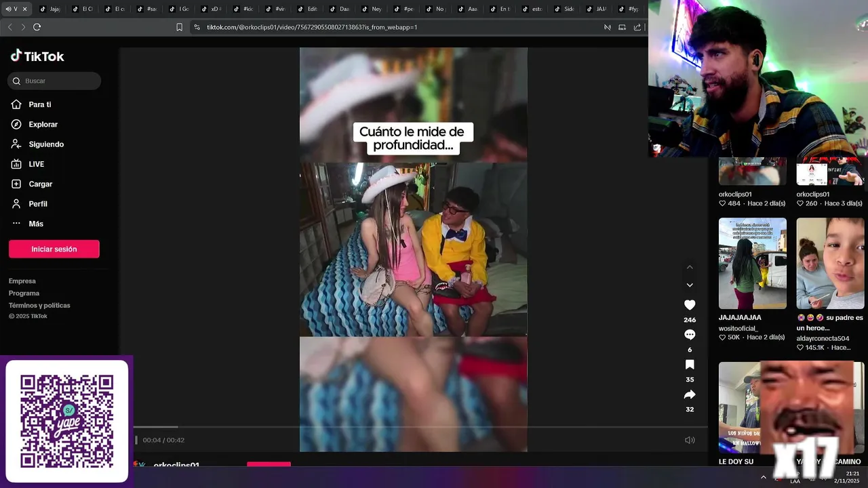Open comments with the speech bubble icon
This screenshot has width=868, height=488.
tap(690, 335)
